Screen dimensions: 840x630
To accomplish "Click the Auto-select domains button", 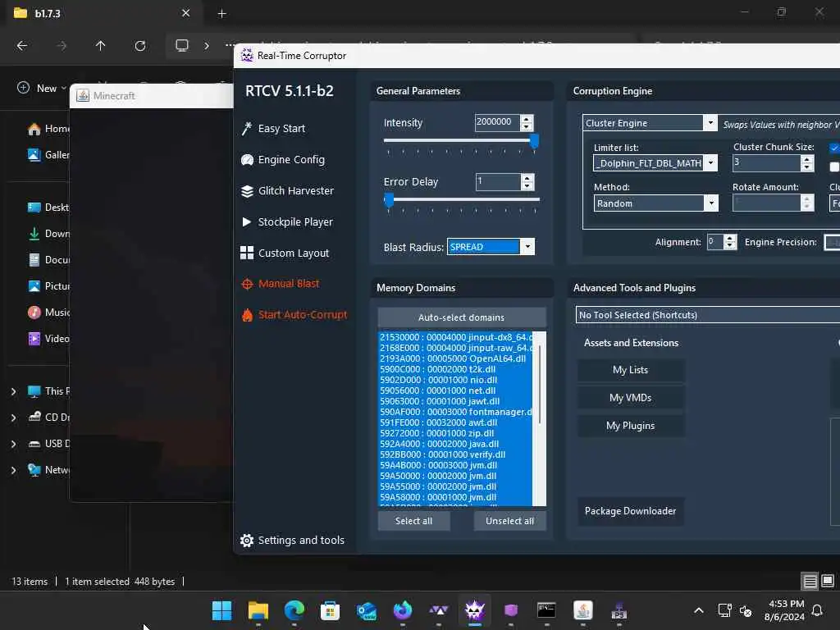I will pos(462,317).
